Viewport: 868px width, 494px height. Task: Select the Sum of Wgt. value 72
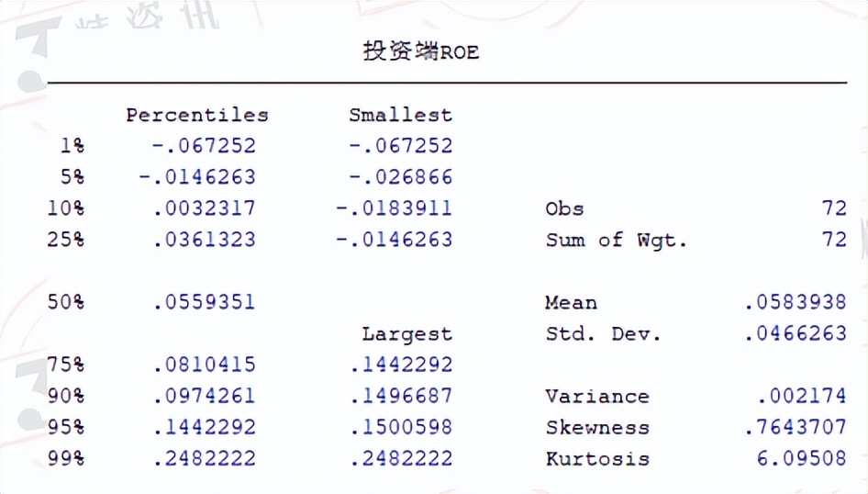click(834, 240)
